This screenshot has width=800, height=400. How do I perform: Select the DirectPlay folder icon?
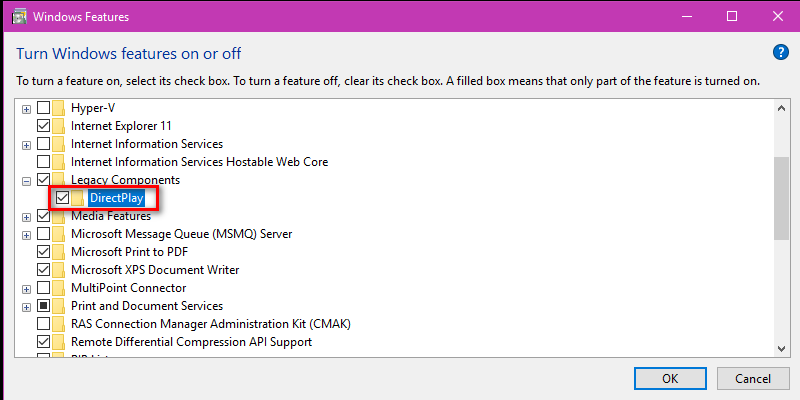[78, 198]
